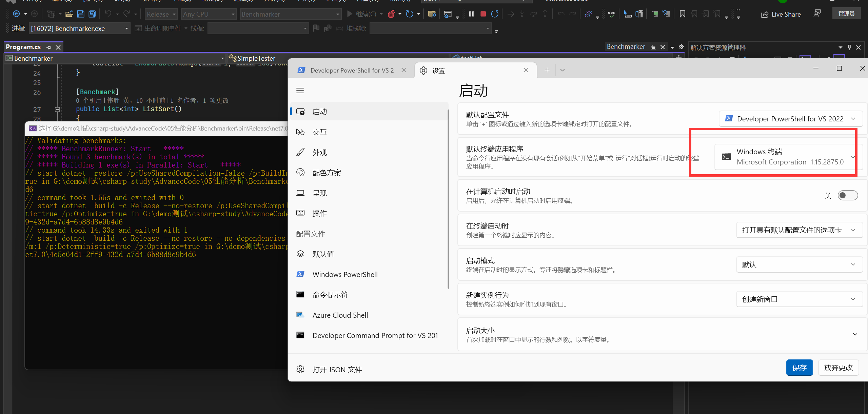Viewport: 868px width, 414px height.
Task: Restart the debug session icon
Action: click(x=494, y=14)
